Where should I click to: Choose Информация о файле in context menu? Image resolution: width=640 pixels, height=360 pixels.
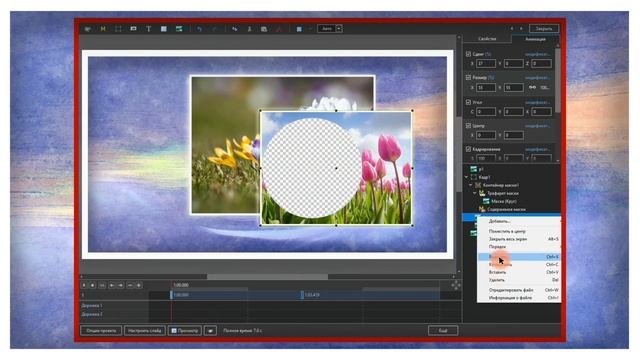[519, 298]
